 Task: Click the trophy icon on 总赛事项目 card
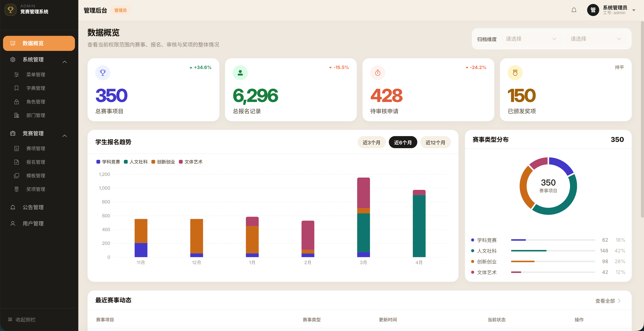pos(103,73)
